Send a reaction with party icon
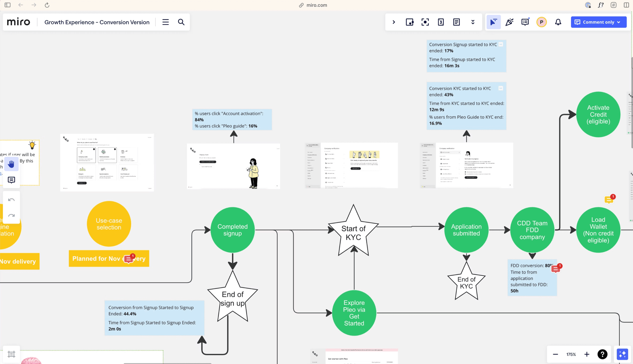This screenshot has width=633, height=364. pyautogui.click(x=509, y=22)
